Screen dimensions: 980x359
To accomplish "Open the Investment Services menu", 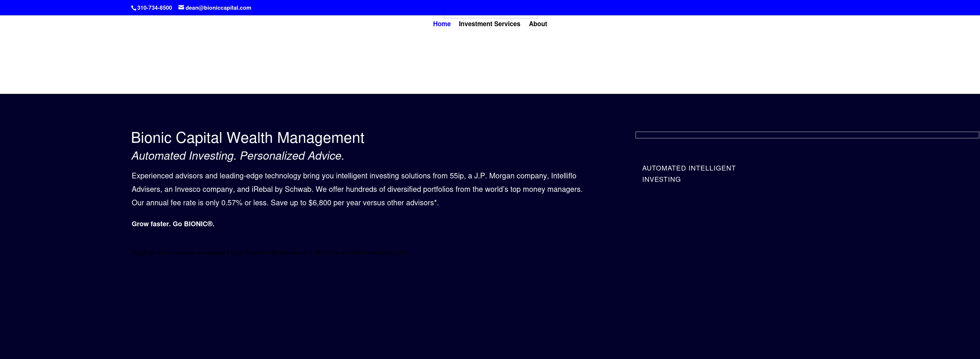I will coord(489,24).
